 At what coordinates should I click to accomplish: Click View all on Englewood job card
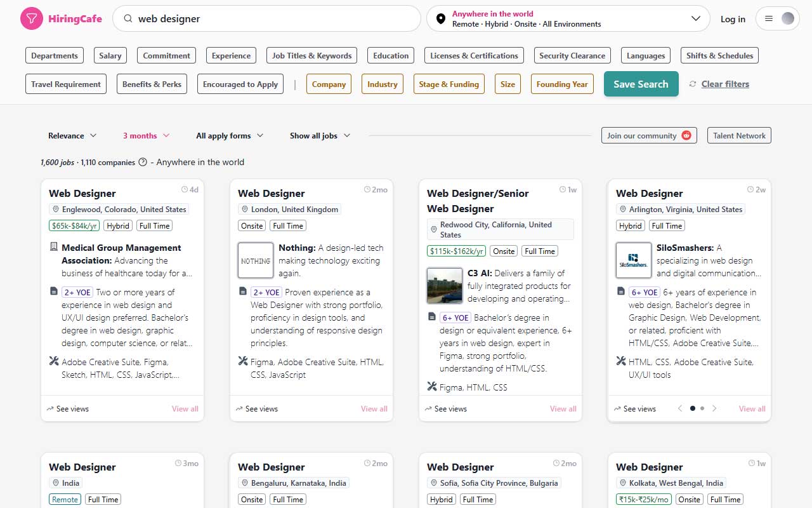185,408
